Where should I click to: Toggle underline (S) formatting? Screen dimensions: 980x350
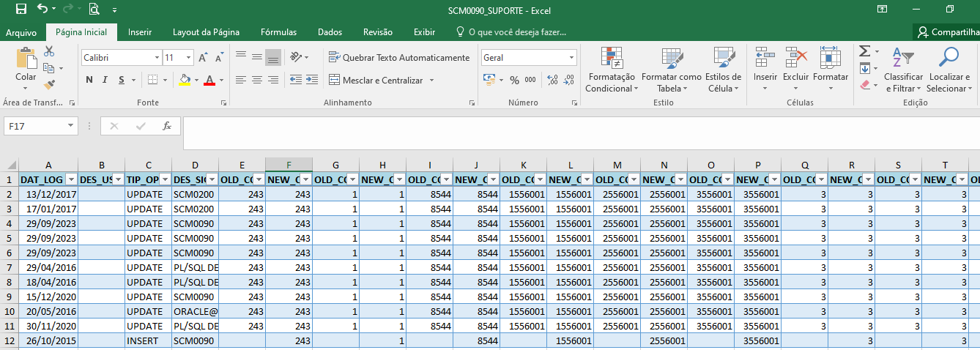click(x=121, y=80)
